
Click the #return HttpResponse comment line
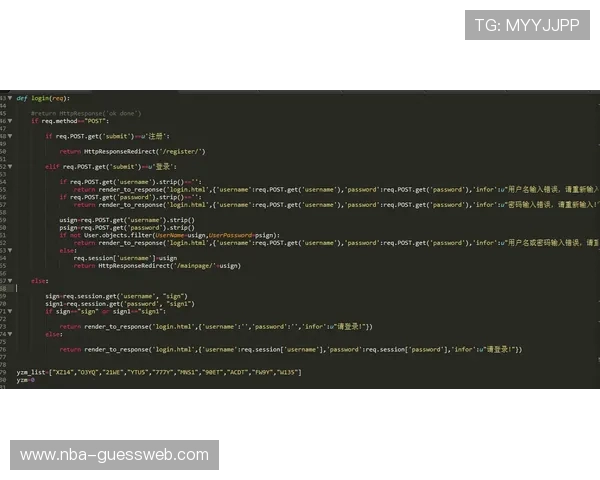coord(85,113)
